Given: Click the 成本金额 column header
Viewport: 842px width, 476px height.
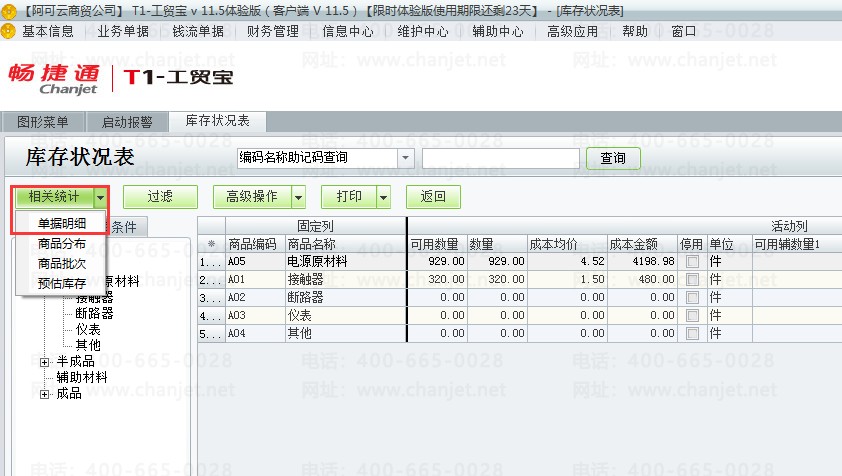Looking at the screenshot, I should (642, 244).
